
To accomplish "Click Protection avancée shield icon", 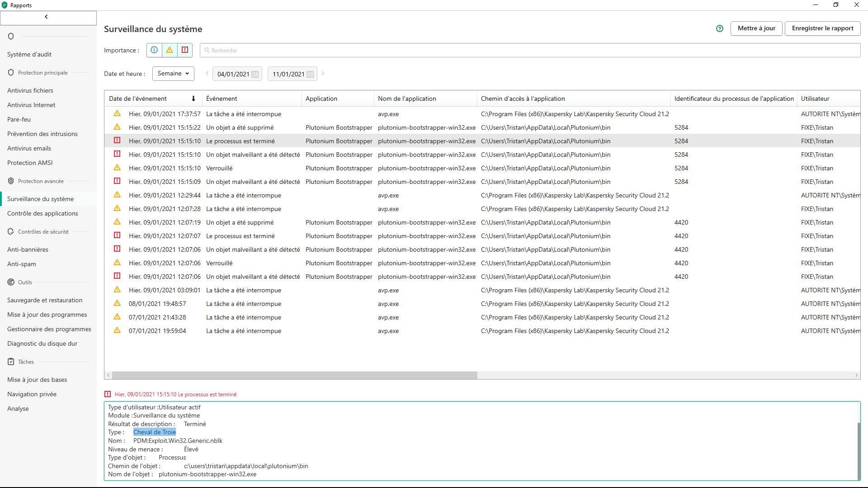I will tap(11, 181).
